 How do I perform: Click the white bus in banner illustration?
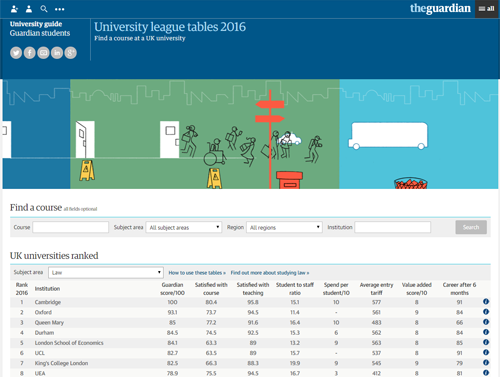pyautogui.click(x=388, y=135)
